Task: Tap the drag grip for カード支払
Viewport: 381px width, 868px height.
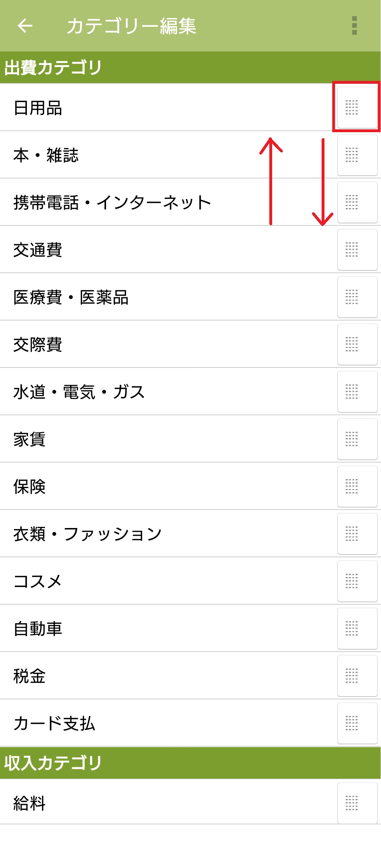Action: tap(357, 723)
